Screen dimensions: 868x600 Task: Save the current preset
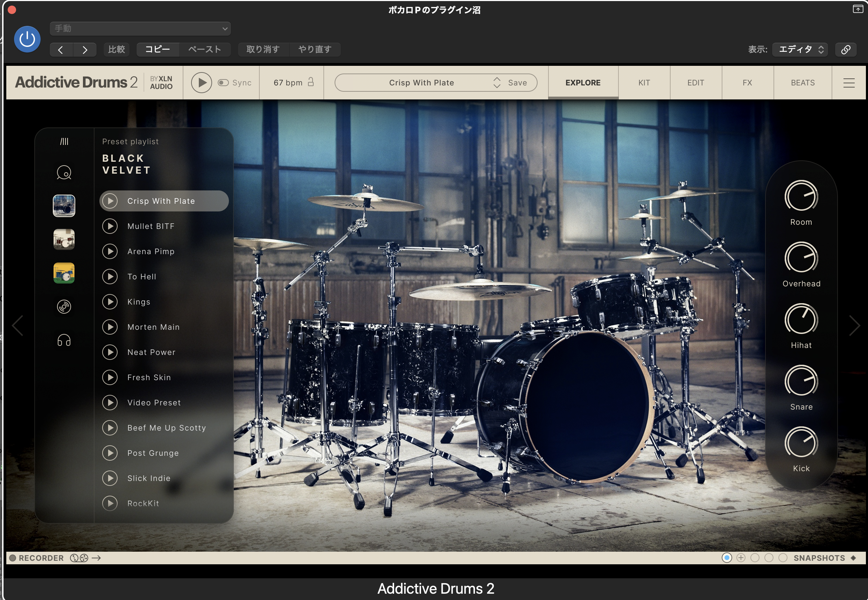click(x=517, y=83)
